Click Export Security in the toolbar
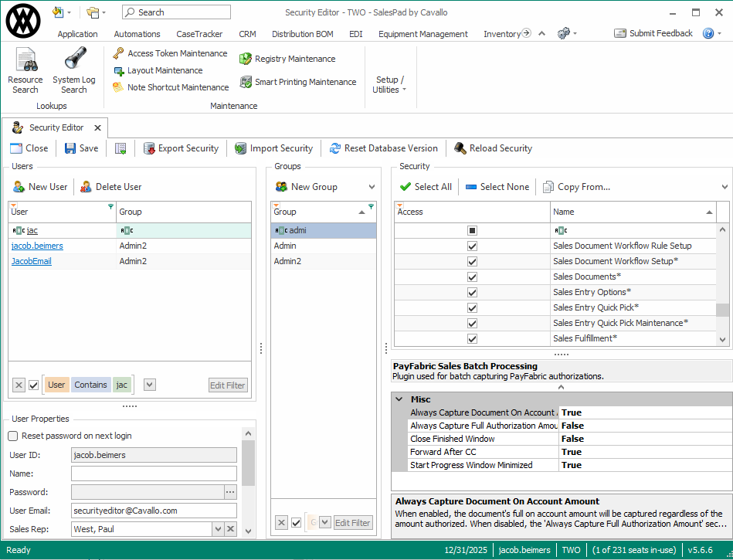The image size is (733, 560). (x=181, y=148)
